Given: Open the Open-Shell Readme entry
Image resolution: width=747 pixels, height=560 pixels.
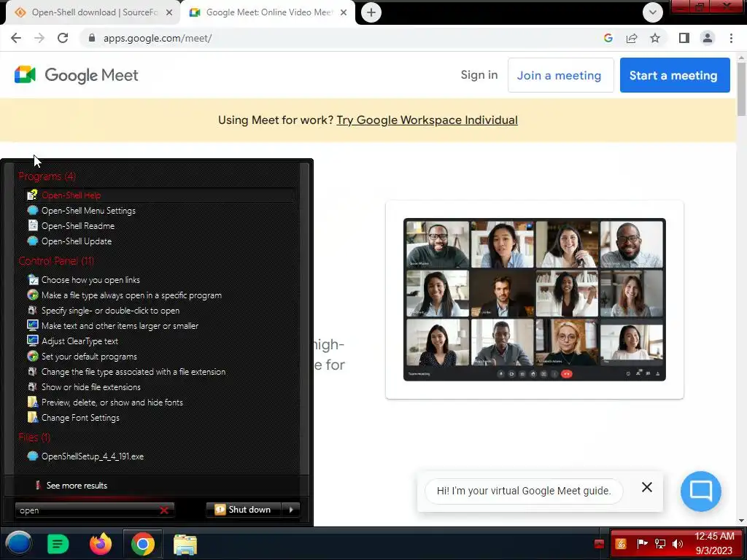Looking at the screenshot, I should (77, 226).
